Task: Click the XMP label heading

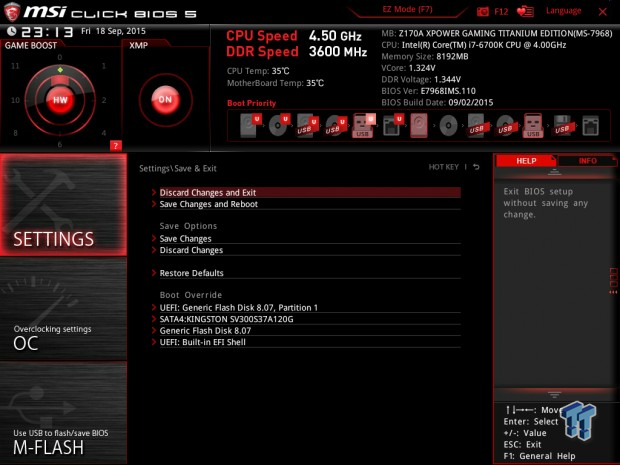Action: [138, 45]
